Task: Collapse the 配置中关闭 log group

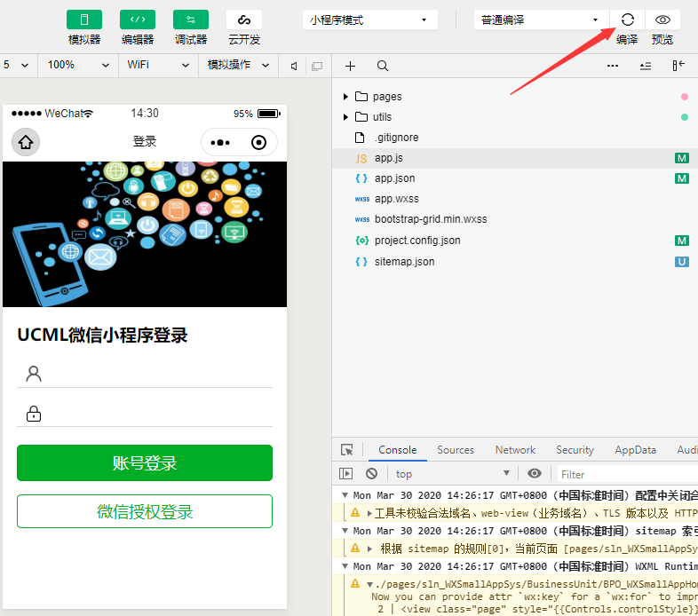Action: (x=345, y=495)
